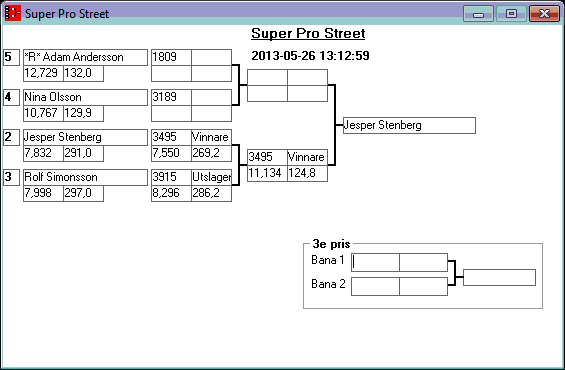Click the Bana 2 first input field
This screenshot has width=565, height=370.
click(375, 286)
